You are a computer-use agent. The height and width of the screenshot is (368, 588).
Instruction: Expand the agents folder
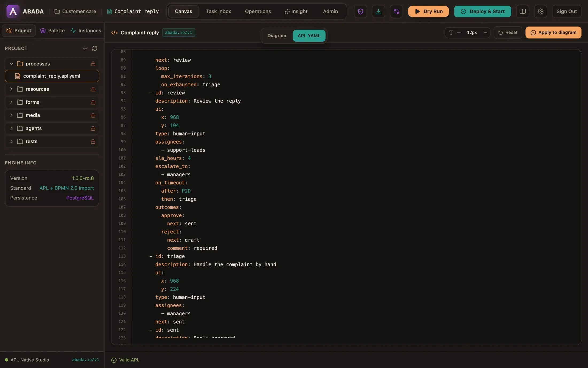[x=11, y=128]
